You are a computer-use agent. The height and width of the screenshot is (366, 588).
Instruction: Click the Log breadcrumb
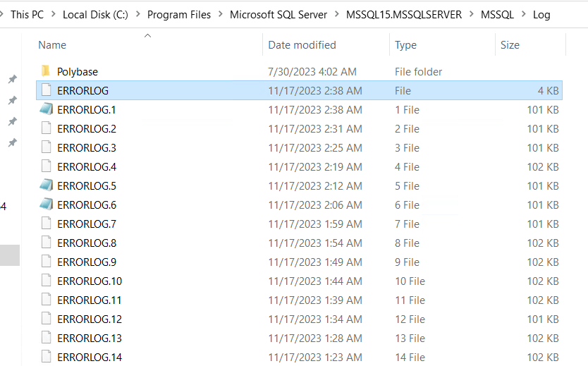tap(541, 15)
